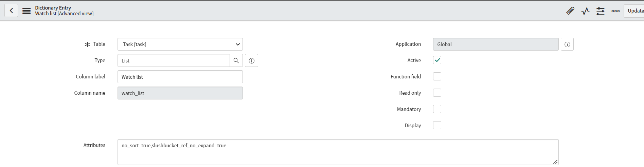
Task: Show info for the Application field
Action: click(x=567, y=44)
